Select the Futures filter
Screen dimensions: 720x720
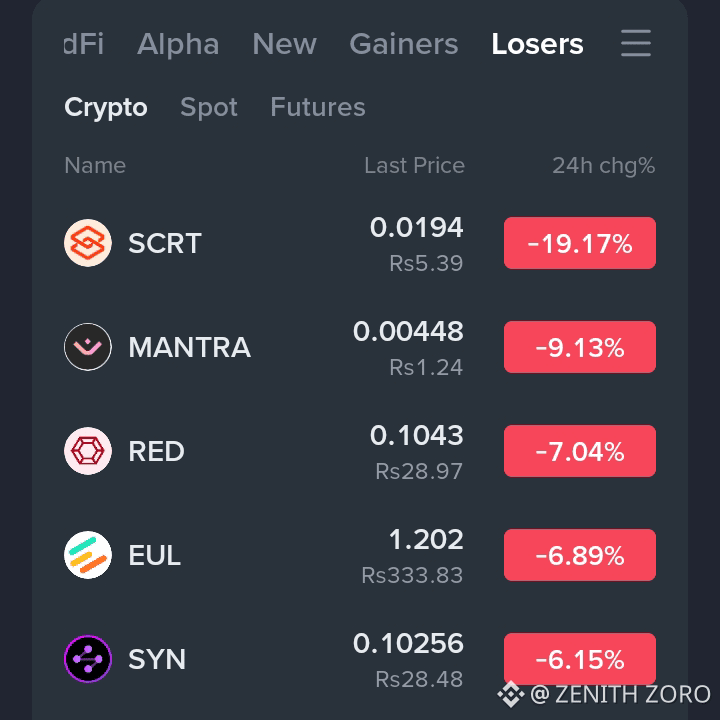tap(318, 107)
